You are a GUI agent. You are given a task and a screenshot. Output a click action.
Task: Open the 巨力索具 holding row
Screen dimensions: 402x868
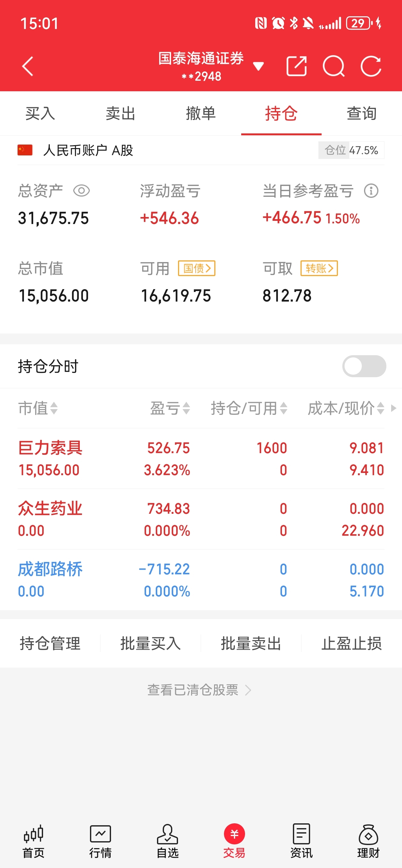[x=201, y=459]
